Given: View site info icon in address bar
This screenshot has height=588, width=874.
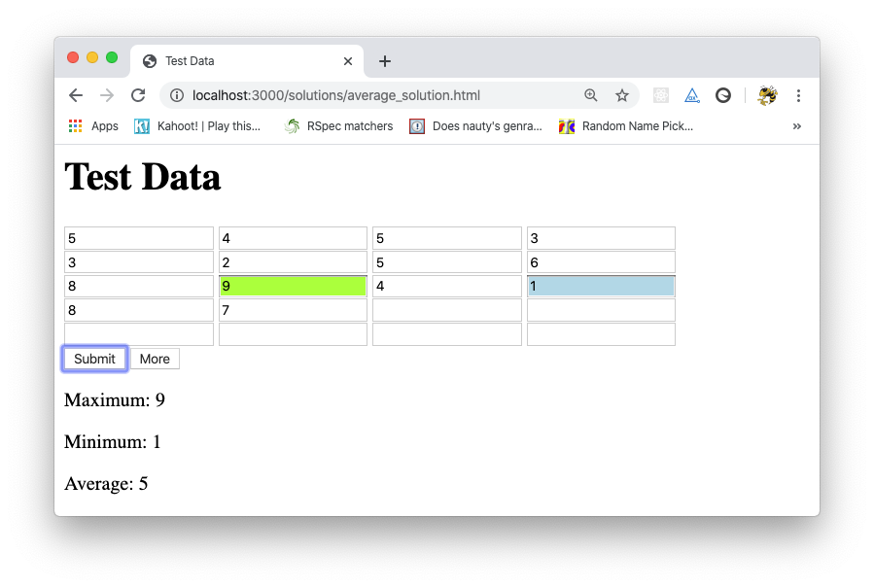Looking at the screenshot, I should 177,95.
